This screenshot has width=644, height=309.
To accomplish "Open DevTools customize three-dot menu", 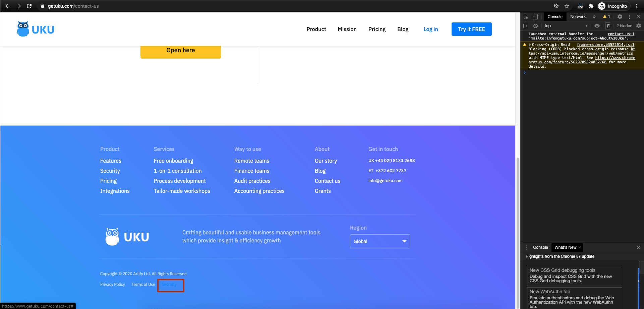I will tap(629, 17).
